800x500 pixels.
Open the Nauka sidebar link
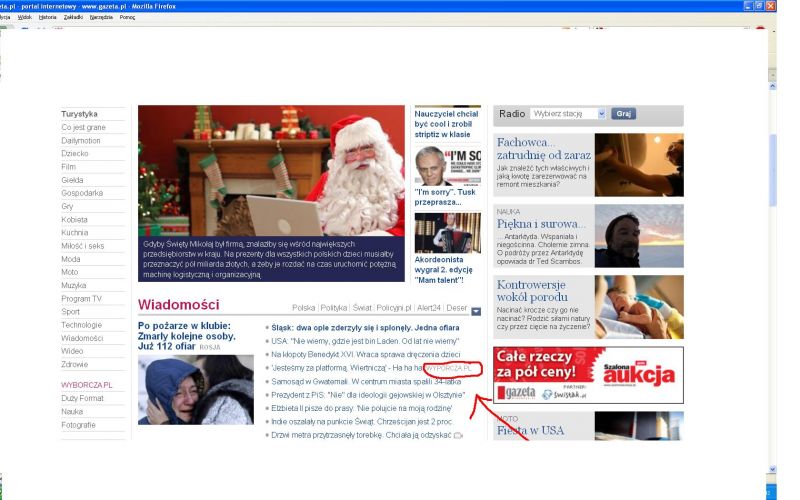72,411
